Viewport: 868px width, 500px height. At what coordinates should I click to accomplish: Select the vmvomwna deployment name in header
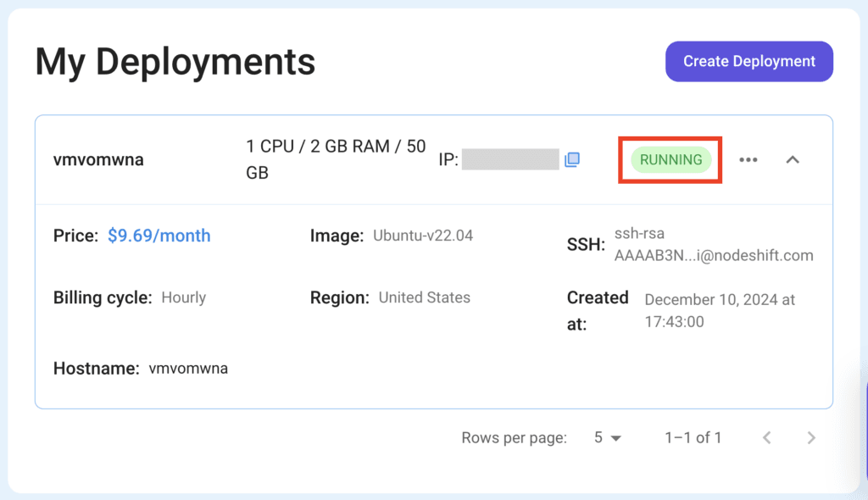click(98, 159)
